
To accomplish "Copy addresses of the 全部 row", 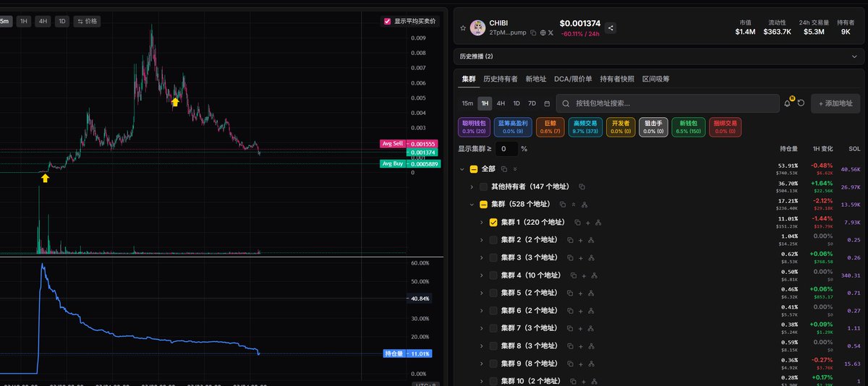I will click(x=504, y=168).
